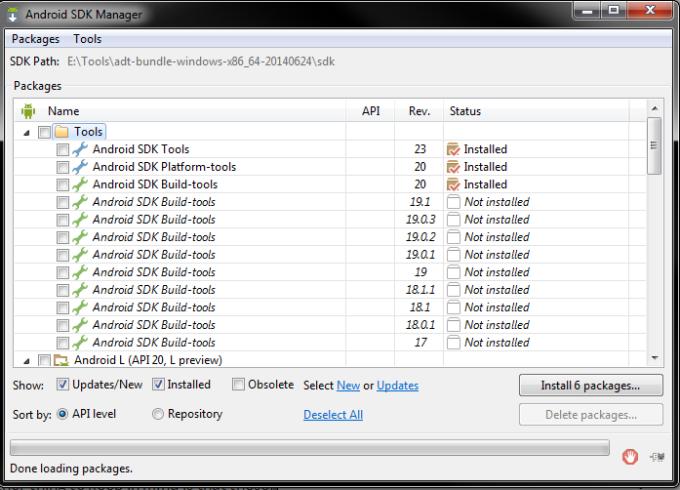Select Repository sort radio button
The width and height of the screenshot is (680, 490).
tap(158, 414)
